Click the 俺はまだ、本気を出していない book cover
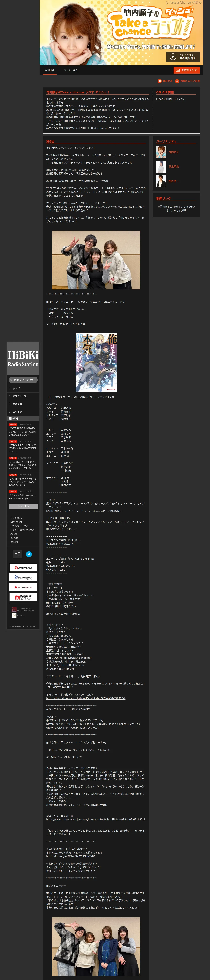The image size is (210, 980). 96,363
